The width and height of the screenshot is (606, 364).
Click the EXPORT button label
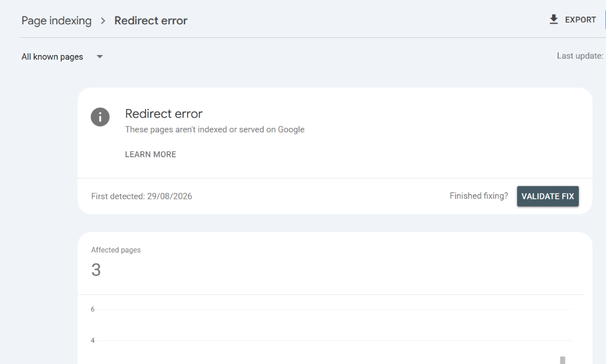pos(580,20)
